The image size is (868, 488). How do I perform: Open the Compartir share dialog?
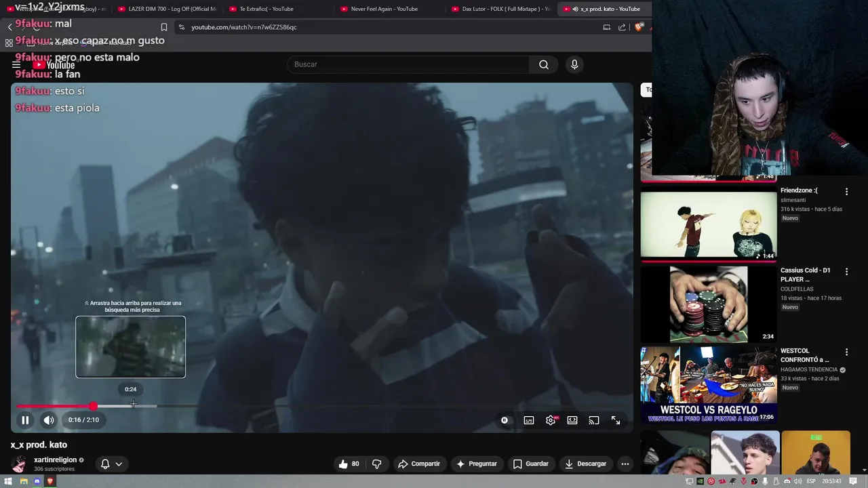(419, 464)
